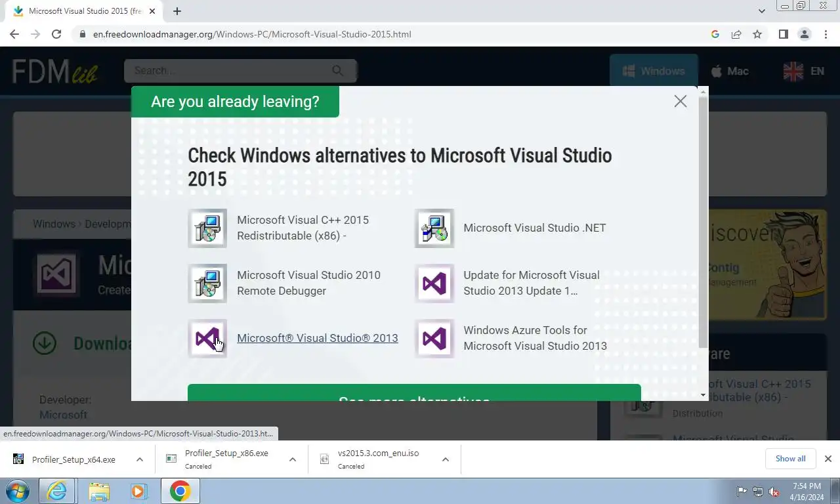
Task: Click the muted volume tray icon
Action: [x=774, y=492]
